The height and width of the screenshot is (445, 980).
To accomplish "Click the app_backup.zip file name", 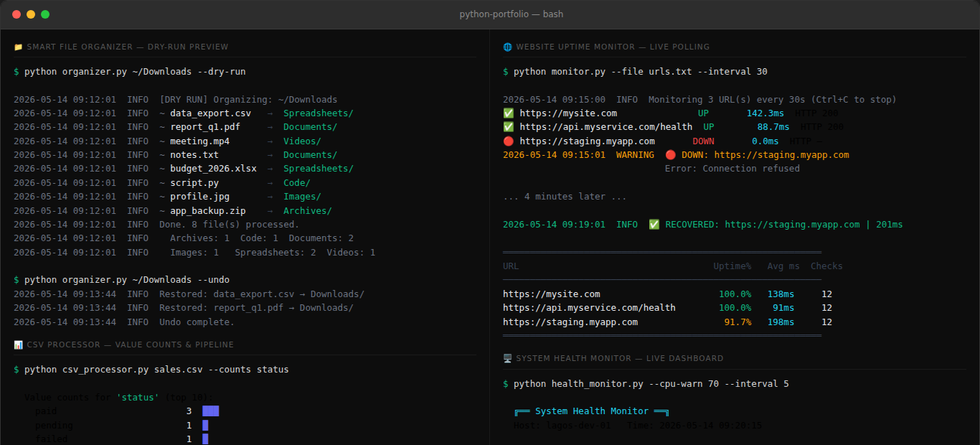I will 208,211.
